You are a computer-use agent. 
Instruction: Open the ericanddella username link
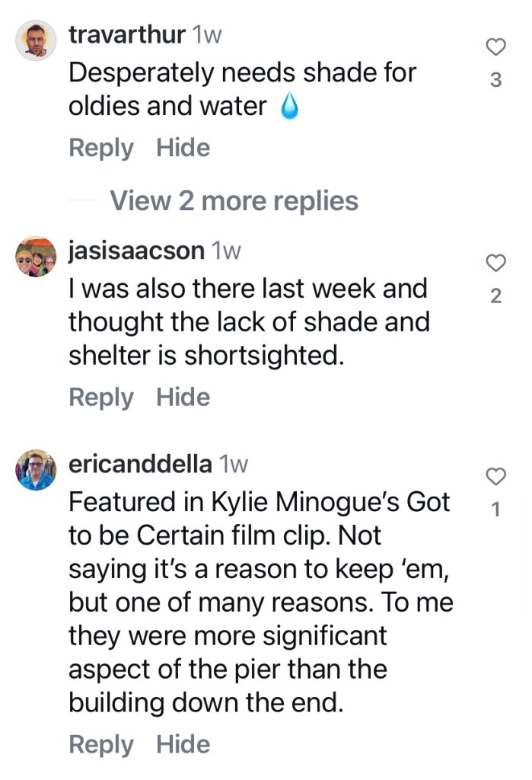point(140,464)
